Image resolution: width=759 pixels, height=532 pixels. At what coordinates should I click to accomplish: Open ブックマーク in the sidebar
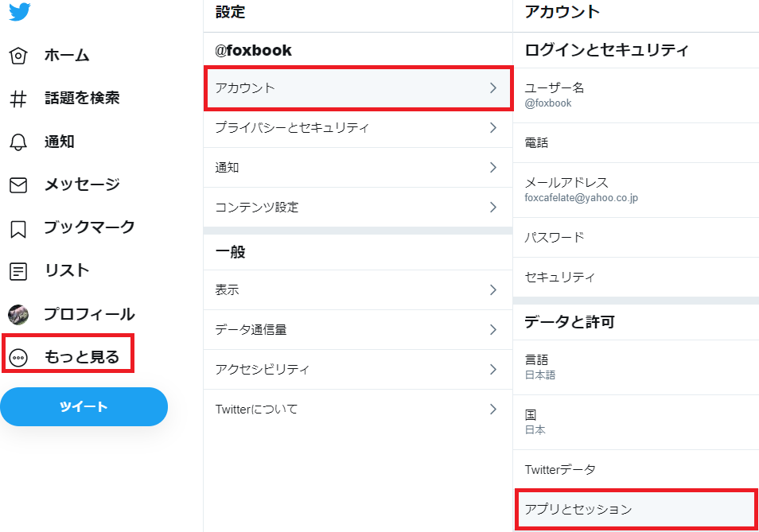click(x=90, y=227)
